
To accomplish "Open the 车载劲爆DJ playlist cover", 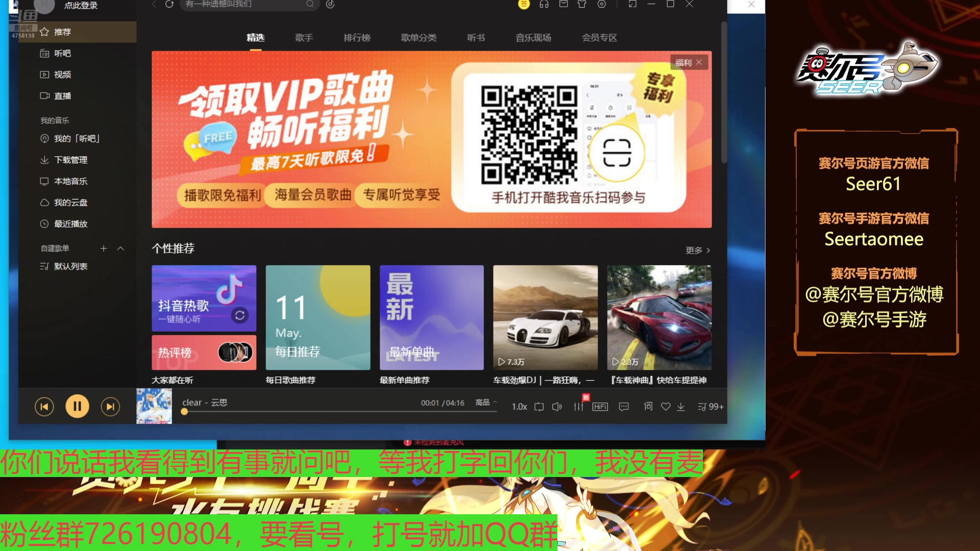I will pyautogui.click(x=546, y=317).
